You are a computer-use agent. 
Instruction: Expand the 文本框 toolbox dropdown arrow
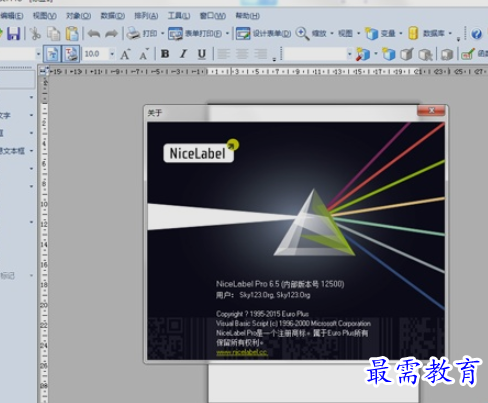click(32, 151)
